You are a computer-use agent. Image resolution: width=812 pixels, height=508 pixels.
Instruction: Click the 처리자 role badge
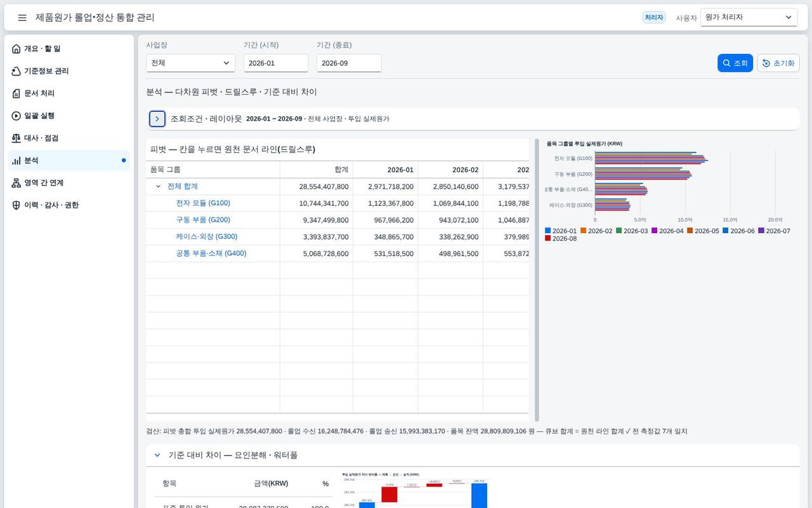(654, 18)
